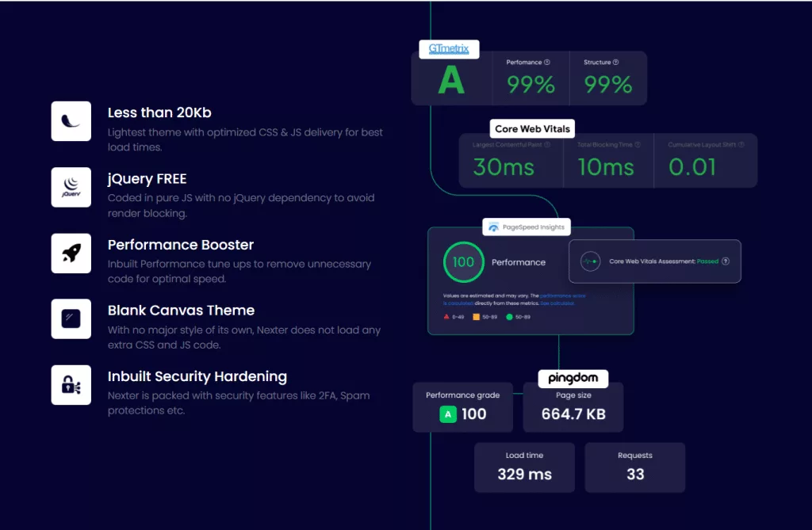The image size is (812, 530).
Task: Click the pulse icon in the Core Web Vitals Assessment card
Action: coord(590,261)
